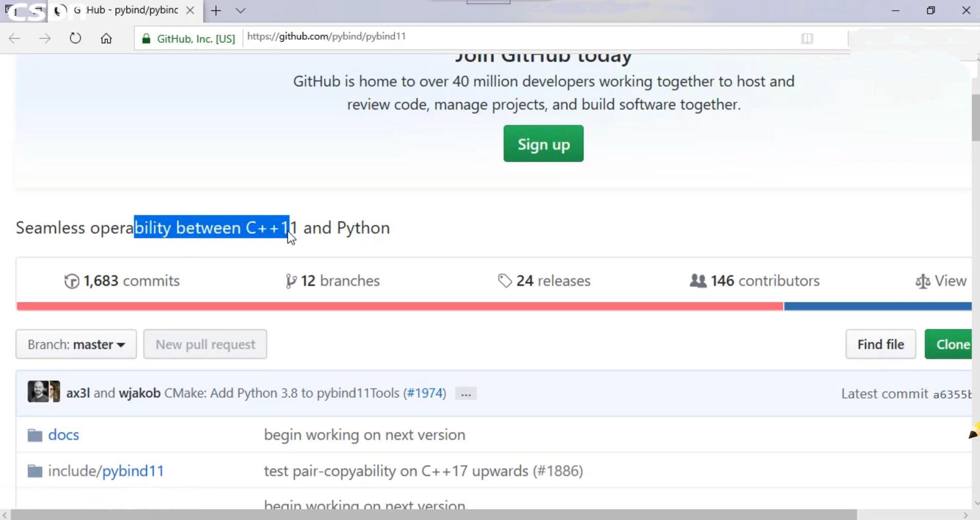Minimize the browser window
The image size is (980, 520).
coord(896,10)
